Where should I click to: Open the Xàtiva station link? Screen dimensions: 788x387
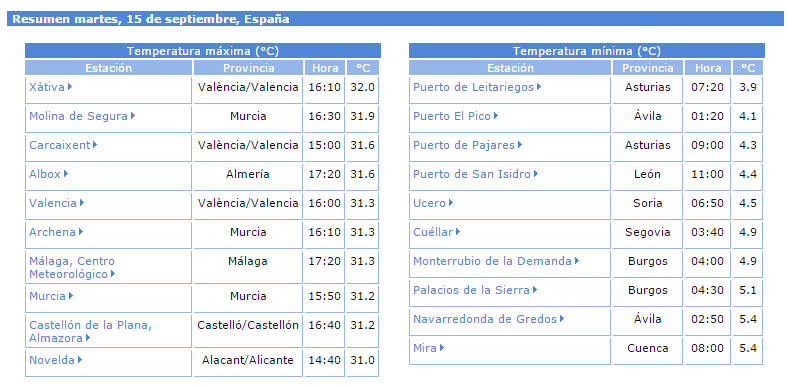47,87
